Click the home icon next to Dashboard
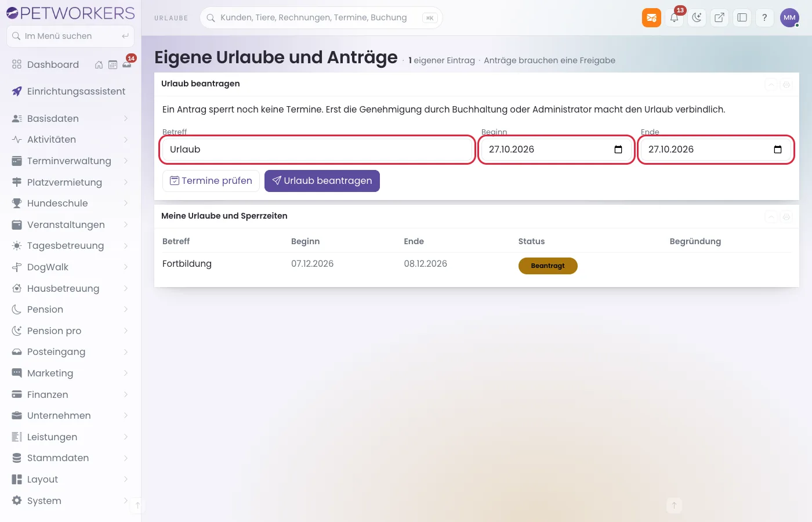812x522 pixels. coord(99,65)
